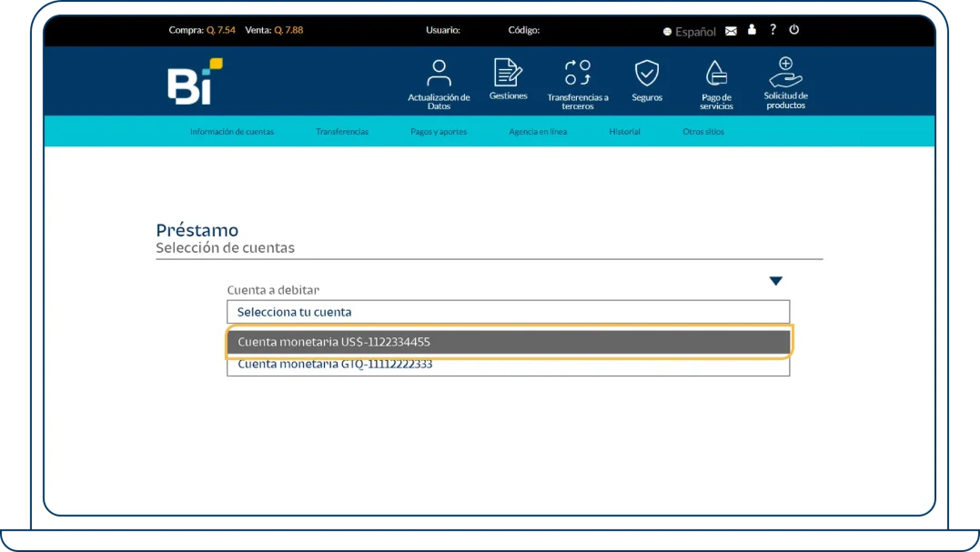Go to Bi logo home
This screenshot has height=552, width=980.
(x=195, y=82)
